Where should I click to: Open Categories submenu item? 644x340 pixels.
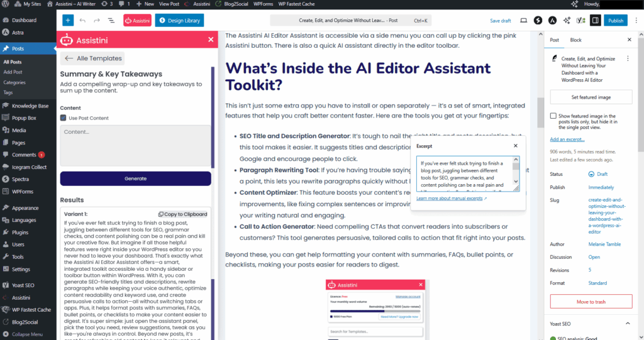tap(14, 82)
